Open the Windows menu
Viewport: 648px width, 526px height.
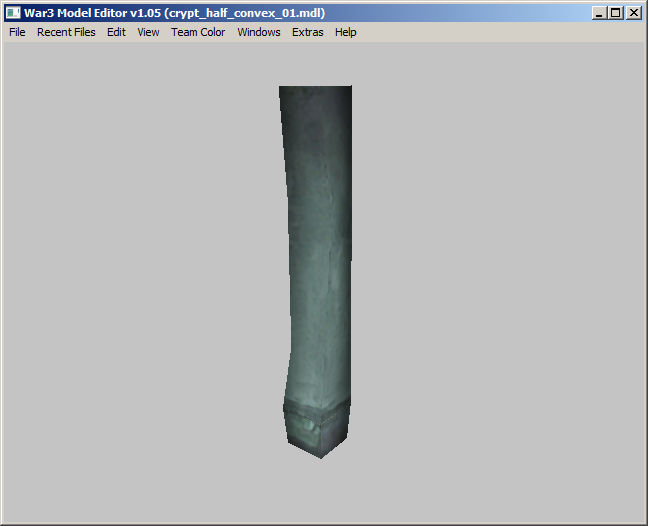click(x=259, y=32)
